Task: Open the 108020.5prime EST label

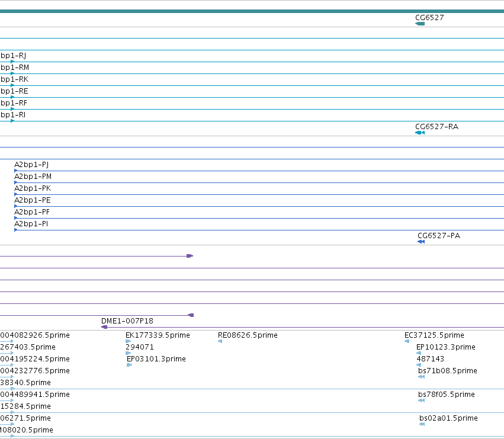Action: click(x=27, y=430)
